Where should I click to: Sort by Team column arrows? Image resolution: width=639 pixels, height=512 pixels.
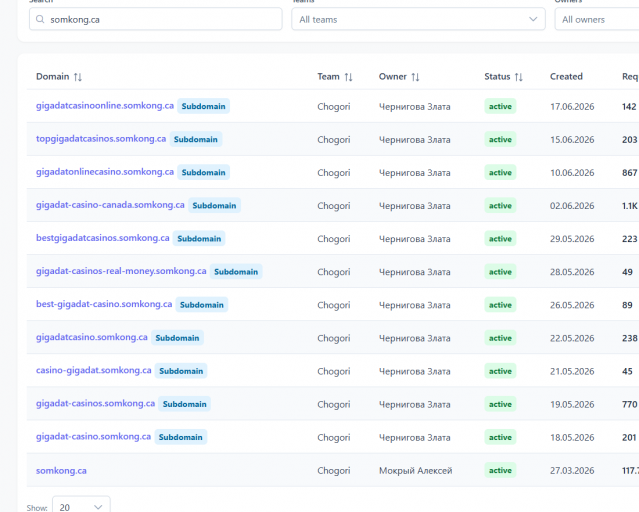click(348, 77)
